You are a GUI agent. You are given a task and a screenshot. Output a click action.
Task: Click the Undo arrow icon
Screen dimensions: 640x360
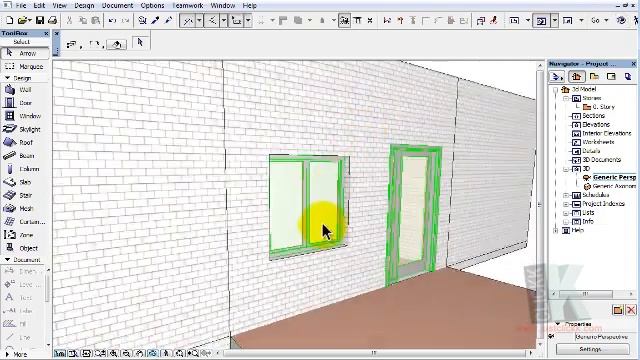(112, 20)
